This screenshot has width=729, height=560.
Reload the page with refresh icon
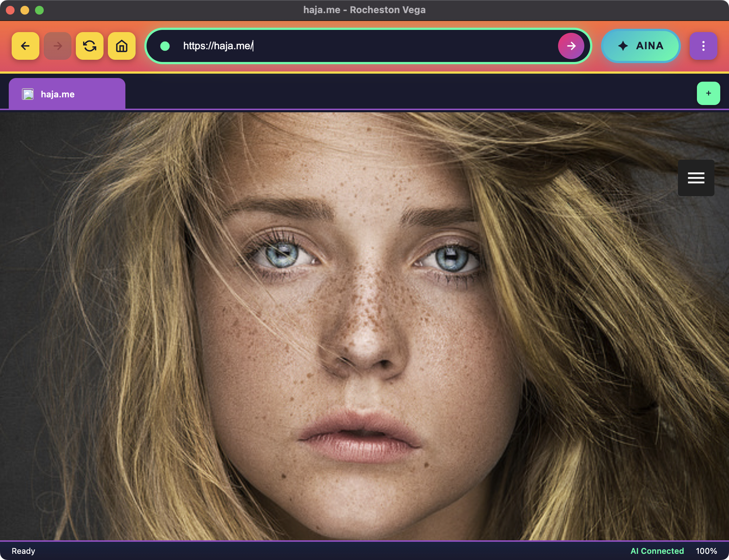point(90,46)
